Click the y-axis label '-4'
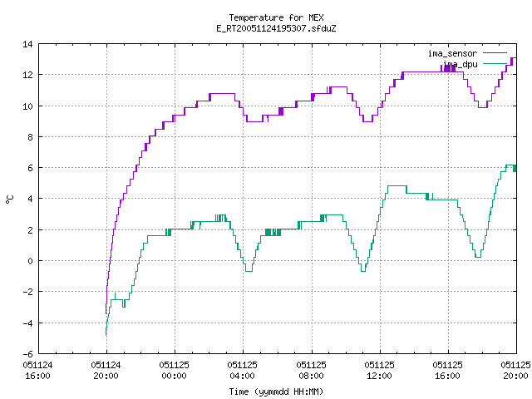The image size is (532, 399). [27, 323]
